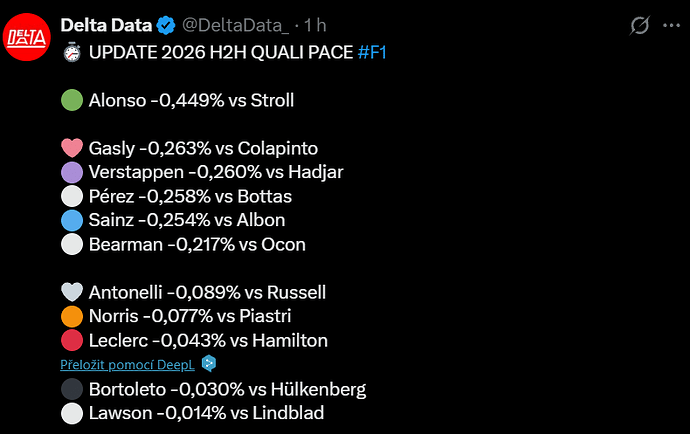
Task: Click the red circle beside Leclerc
Action: [x=72, y=340]
